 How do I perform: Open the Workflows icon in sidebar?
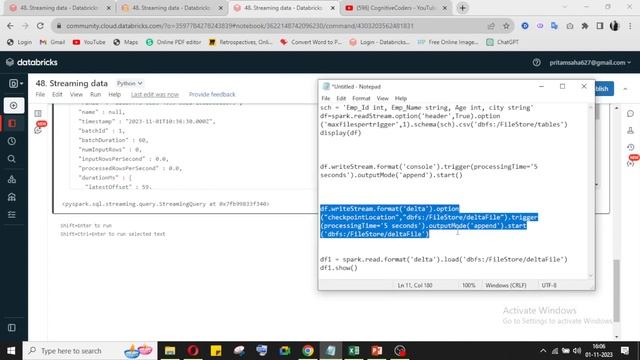12,215
